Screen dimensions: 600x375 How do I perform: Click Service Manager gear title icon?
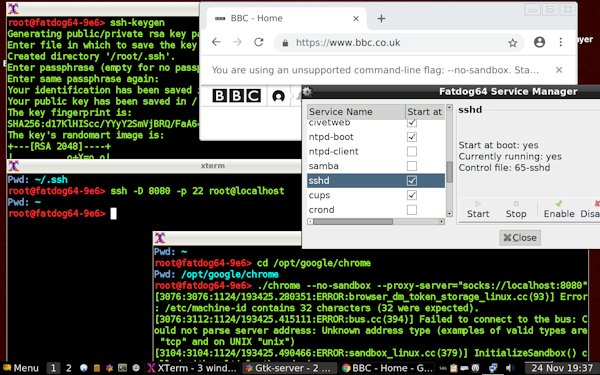click(307, 91)
